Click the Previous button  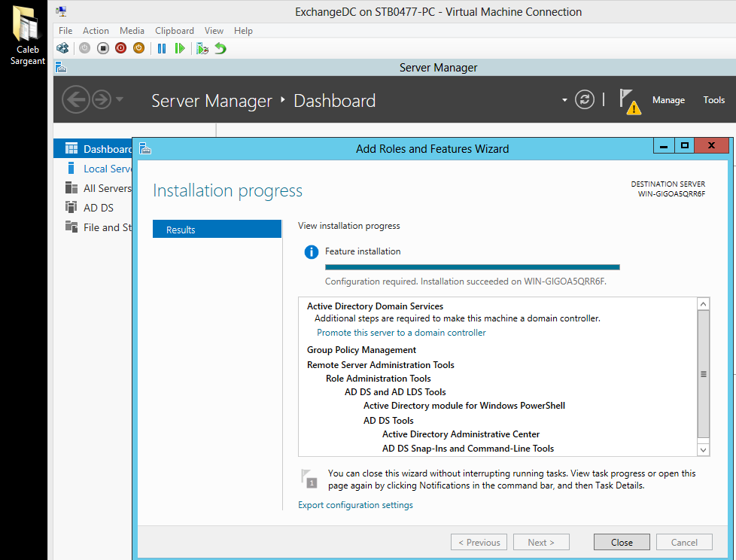pos(479,542)
